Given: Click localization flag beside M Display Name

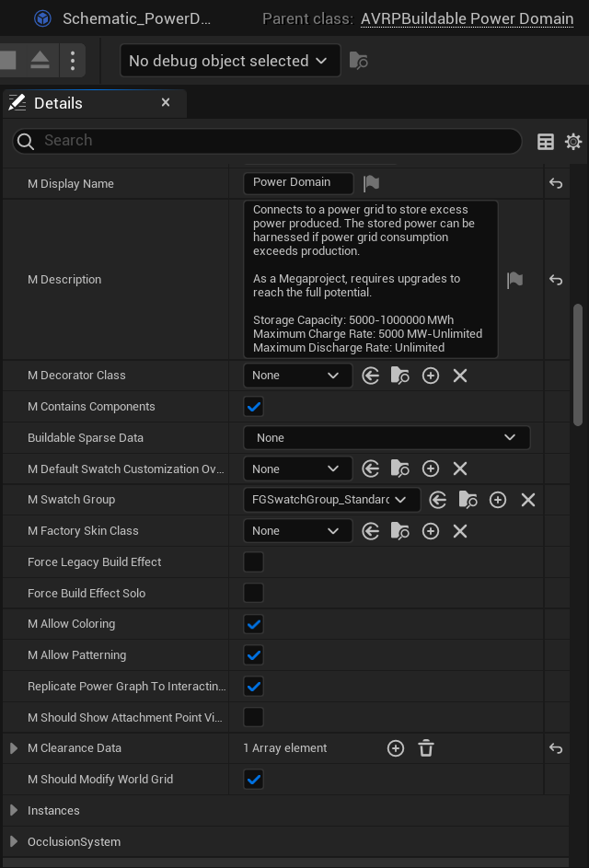Looking at the screenshot, I should tap(371, 183).
